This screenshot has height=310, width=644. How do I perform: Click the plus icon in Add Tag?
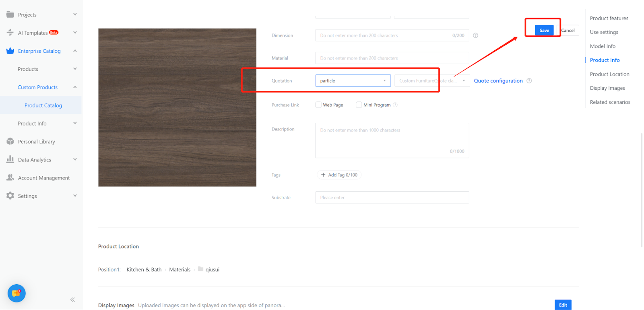(323, 175)
